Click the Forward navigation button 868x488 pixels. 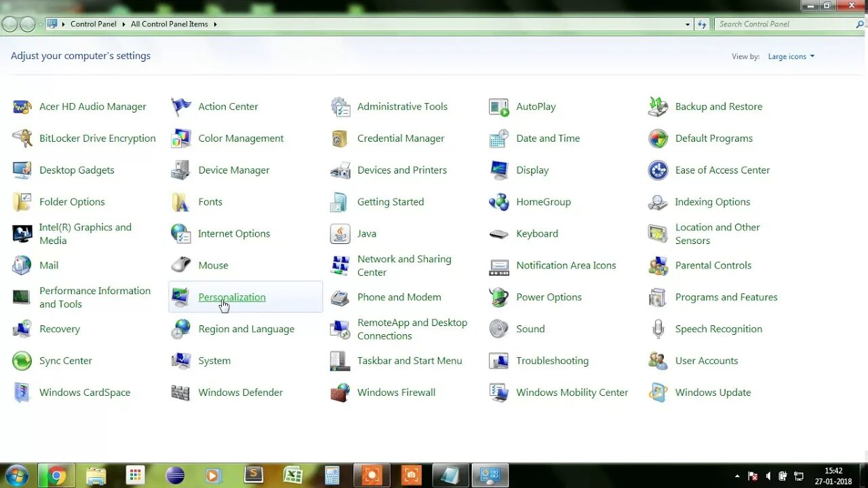point(27,24)
